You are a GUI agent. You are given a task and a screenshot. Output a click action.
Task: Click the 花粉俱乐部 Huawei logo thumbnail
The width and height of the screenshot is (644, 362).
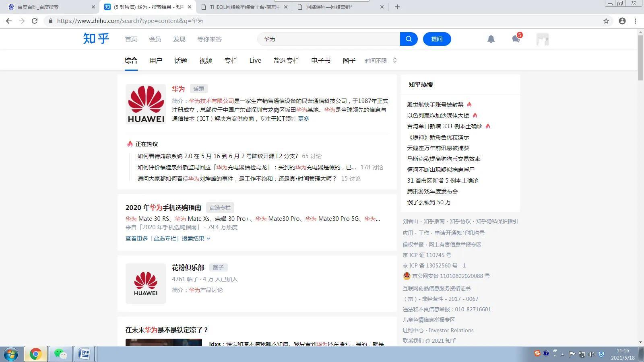(x=146, y=284)
